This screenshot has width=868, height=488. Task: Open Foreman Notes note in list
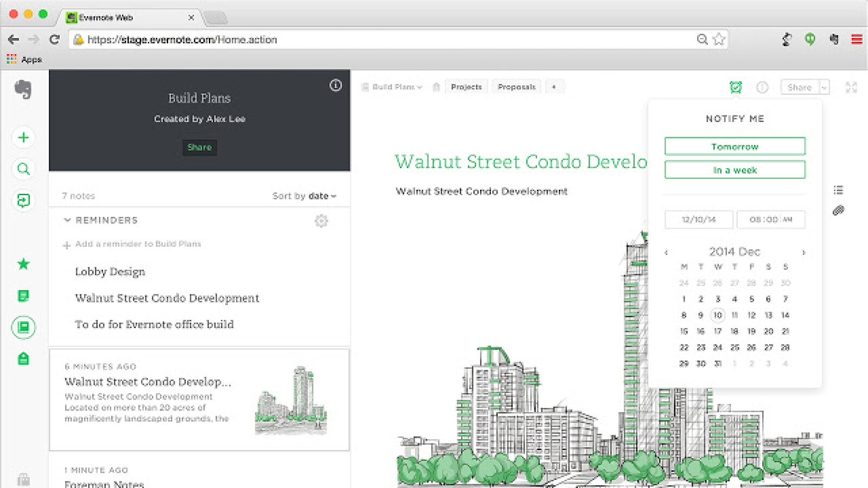tap(104, 484)
